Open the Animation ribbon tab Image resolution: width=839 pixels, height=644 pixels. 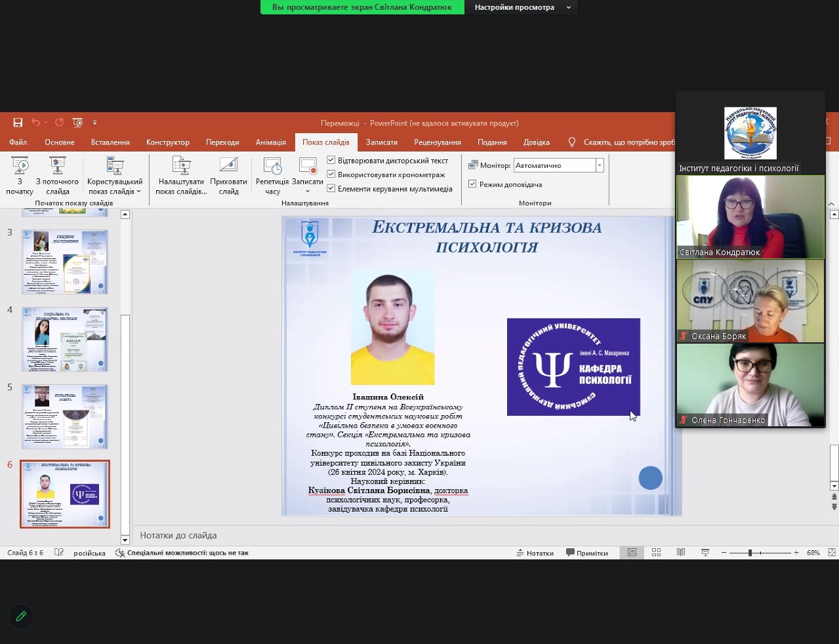(270, 142)
